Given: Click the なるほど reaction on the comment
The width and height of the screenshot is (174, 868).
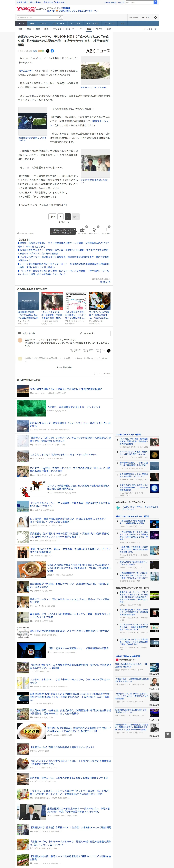Looking at the screenshot, I should click(85, 351).
